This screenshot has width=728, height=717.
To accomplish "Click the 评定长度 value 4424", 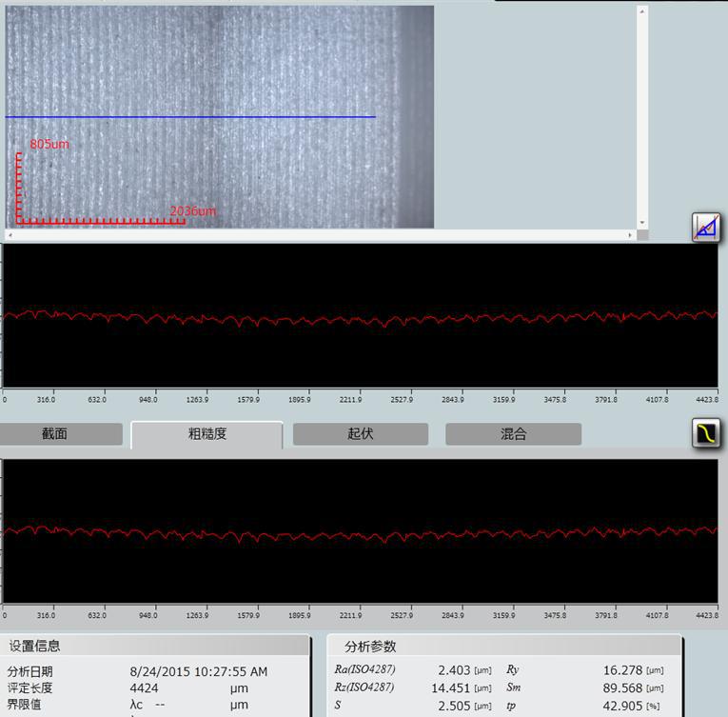I will pyautogui.click(x=145, y=687).
